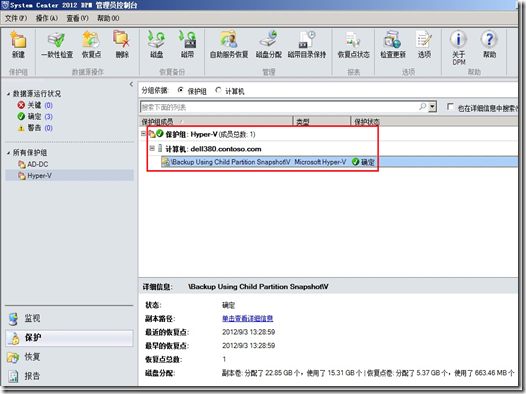Screen dimensions: 526x394
Task: Open the 文件(F) menu
Action: click(16, 18)
